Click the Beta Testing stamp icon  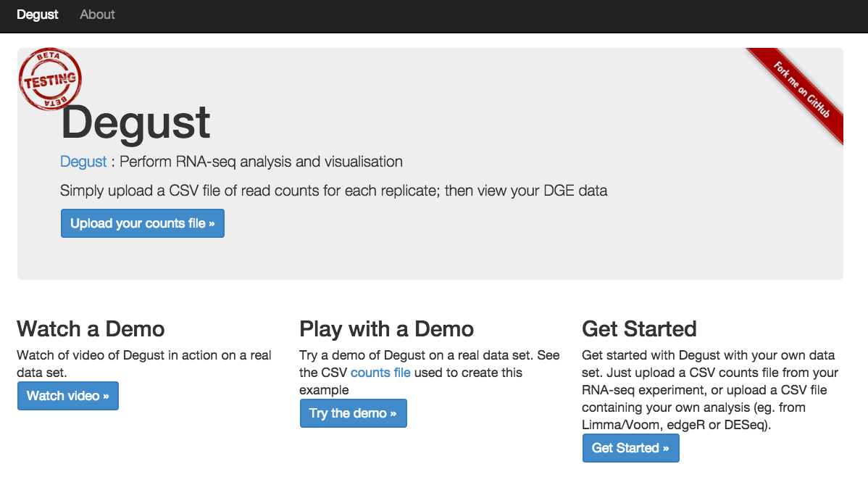[x=51, y=78]
